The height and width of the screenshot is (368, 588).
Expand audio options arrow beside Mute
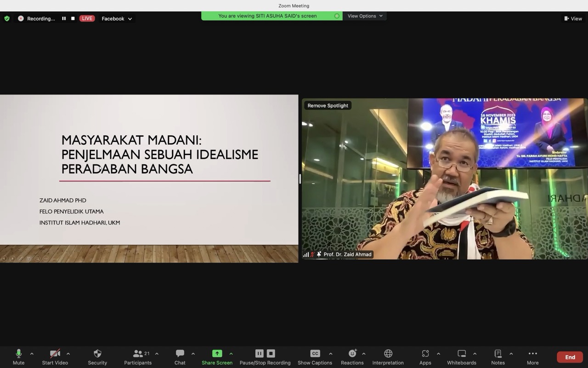click(32, 354)
